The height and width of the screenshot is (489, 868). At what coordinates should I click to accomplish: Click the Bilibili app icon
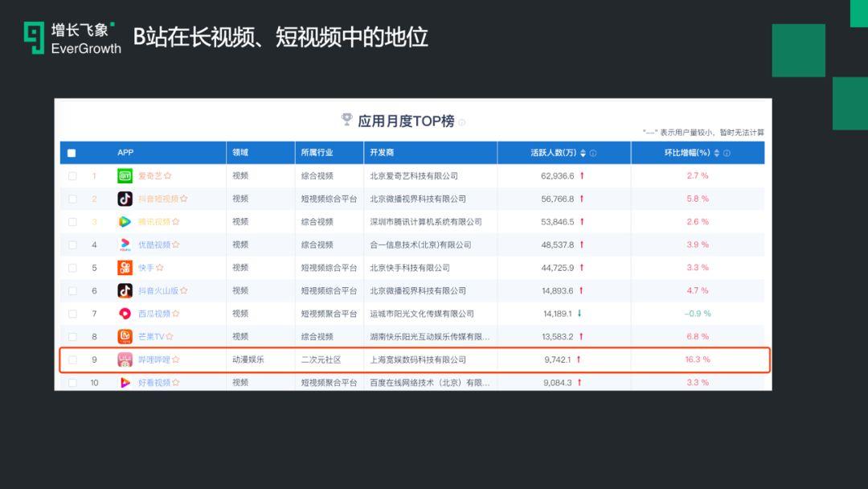tap(125, 360)
